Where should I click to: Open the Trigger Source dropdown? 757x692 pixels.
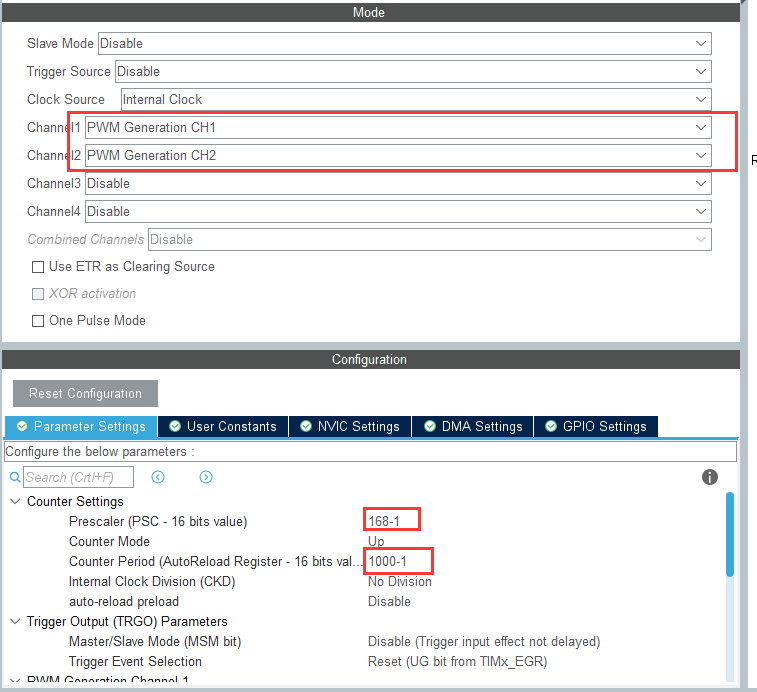pyautogui.click(x=412, y=72)
